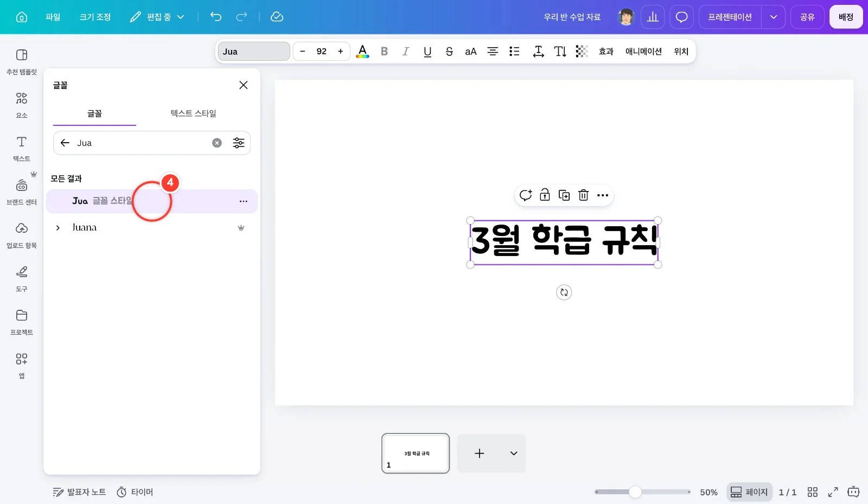
Task: Go back from font search
Action: (65, 143)
